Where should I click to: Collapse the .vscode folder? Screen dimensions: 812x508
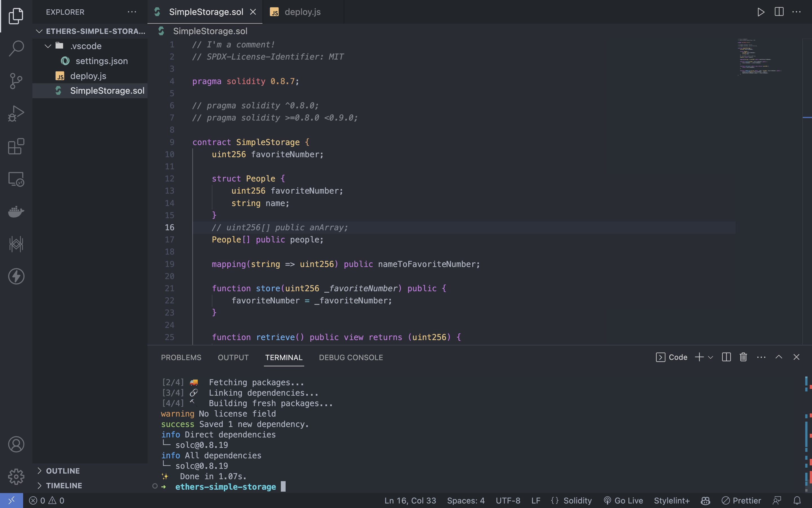point(90,46)
